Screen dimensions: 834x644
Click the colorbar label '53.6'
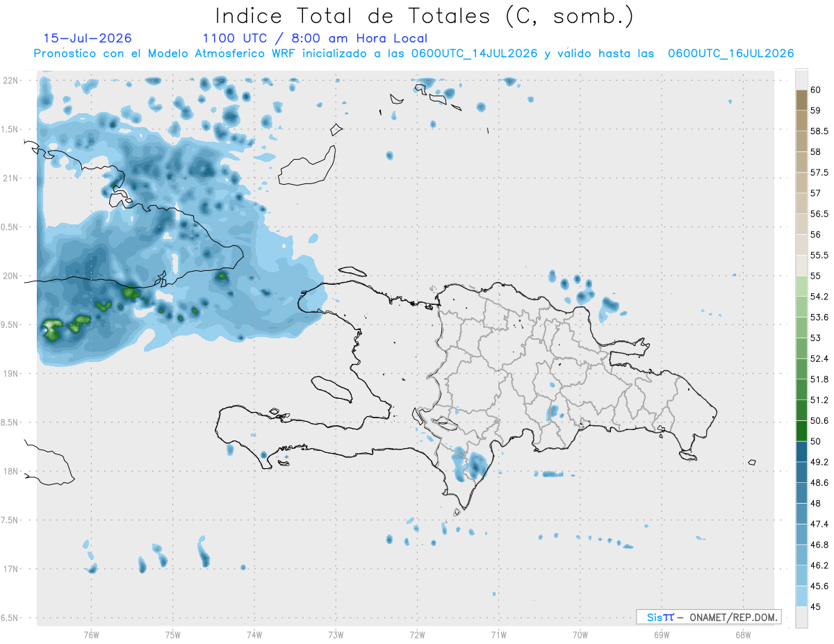819,317
